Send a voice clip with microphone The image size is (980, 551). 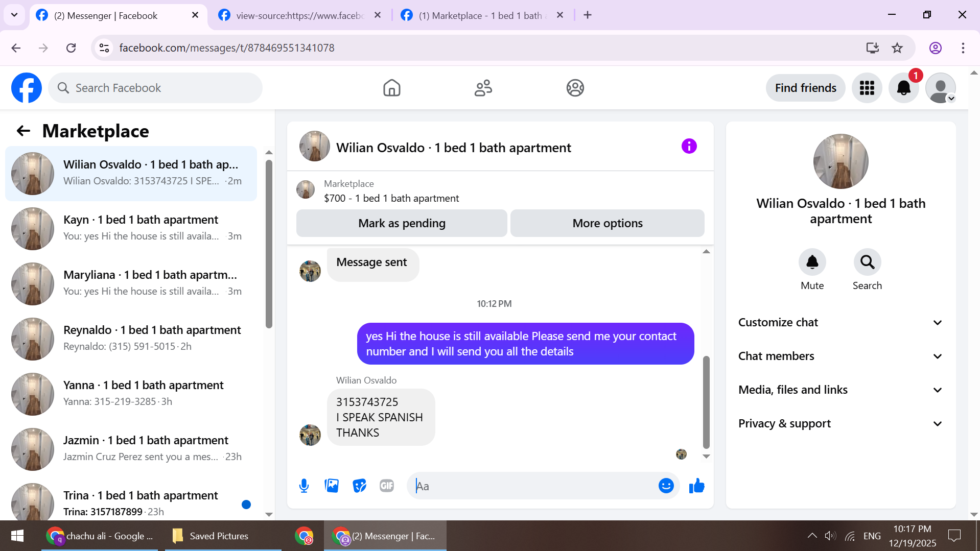click(x=304, y=486)
